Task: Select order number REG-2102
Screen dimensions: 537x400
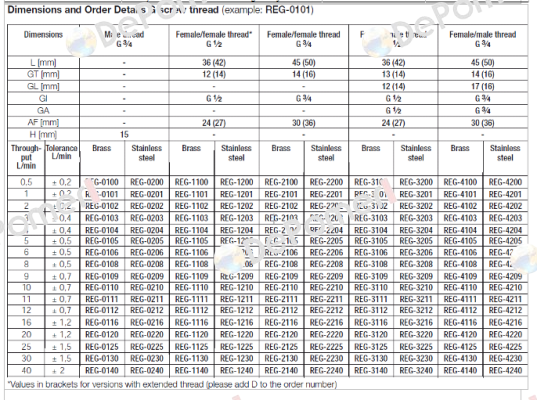Action: pyautogui.click(x=281, y=206)
